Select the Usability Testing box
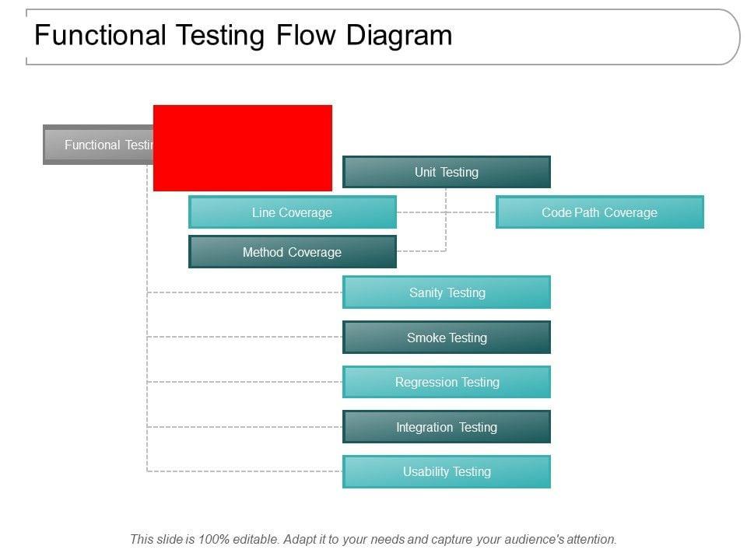The height and width of the screenshot is (560, 747). (447, 471)
